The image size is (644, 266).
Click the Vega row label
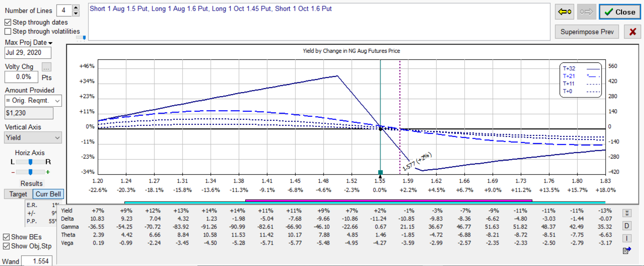tap(67, 243)
